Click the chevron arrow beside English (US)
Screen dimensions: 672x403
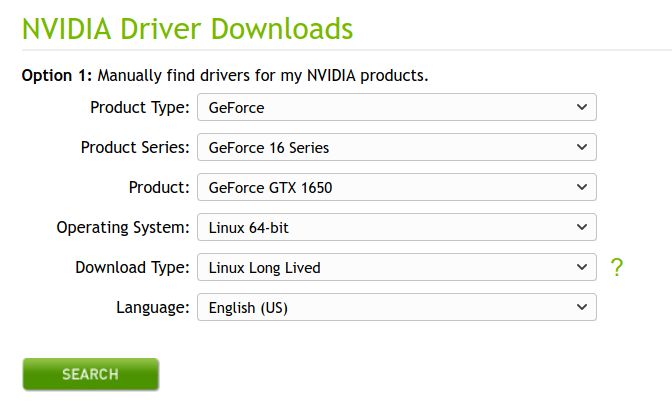click(x=582, y=307)
